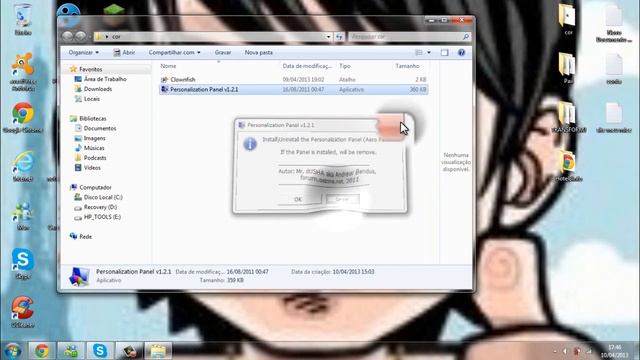Open the Organizar dropdown menu
The height and width of the screenshot is (360, 640).
[84, 52]
